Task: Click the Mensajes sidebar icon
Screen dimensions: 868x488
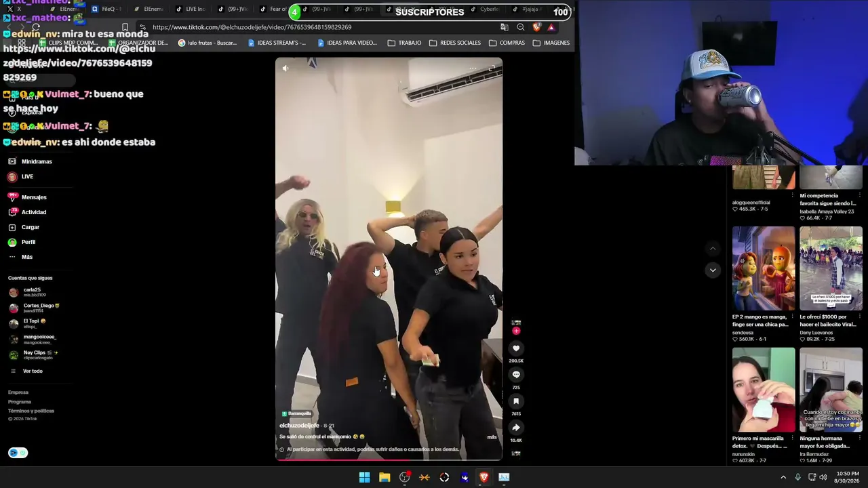Action: tap(12, 197)
